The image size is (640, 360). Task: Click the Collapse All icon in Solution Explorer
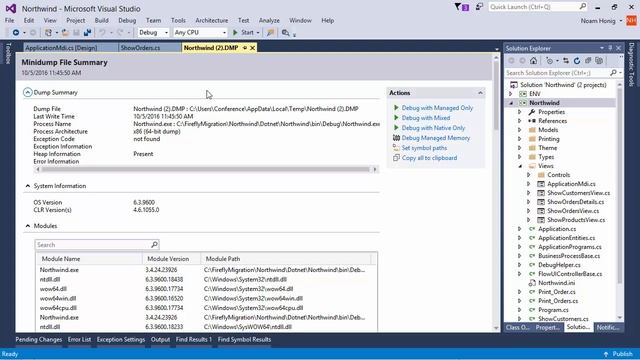[588, 61]
